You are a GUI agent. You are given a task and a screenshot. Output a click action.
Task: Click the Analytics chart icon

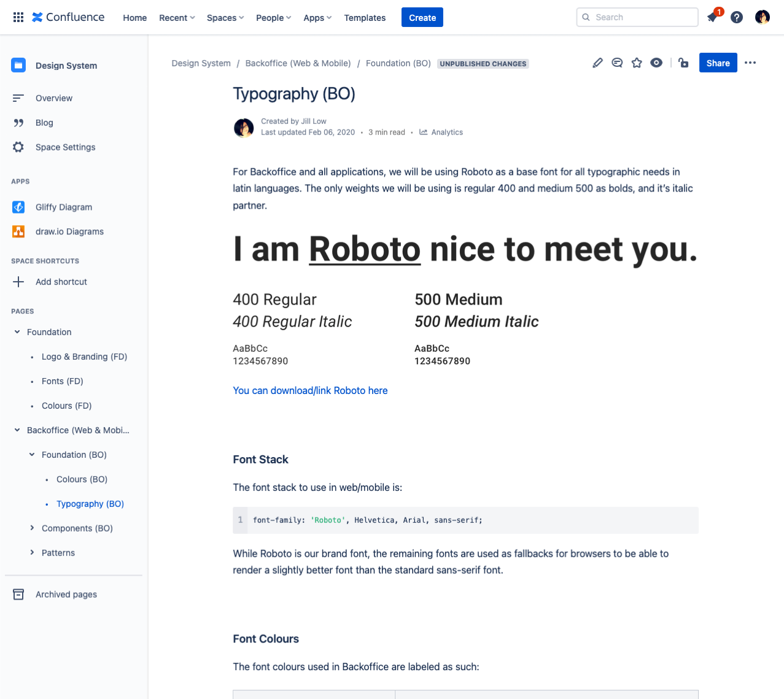click(x=424, y=132)
